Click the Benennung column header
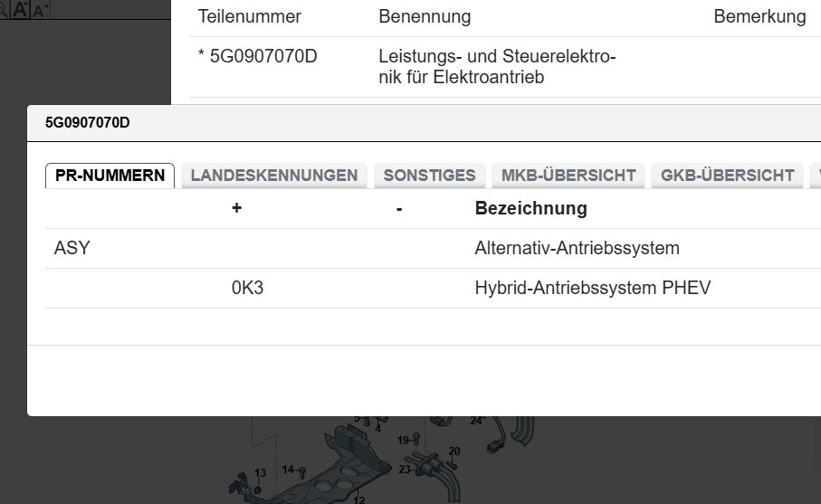The height and width of the screenshot is (504, 821). tap(424, 16)
